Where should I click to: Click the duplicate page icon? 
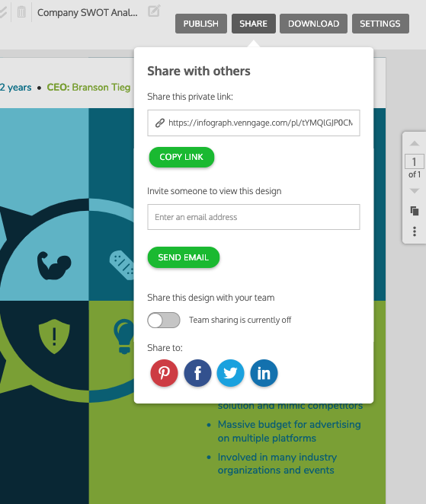415,211
